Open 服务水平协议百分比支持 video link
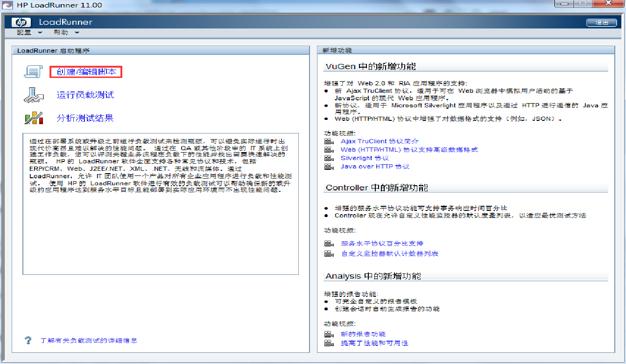 (x=382, y=244)
